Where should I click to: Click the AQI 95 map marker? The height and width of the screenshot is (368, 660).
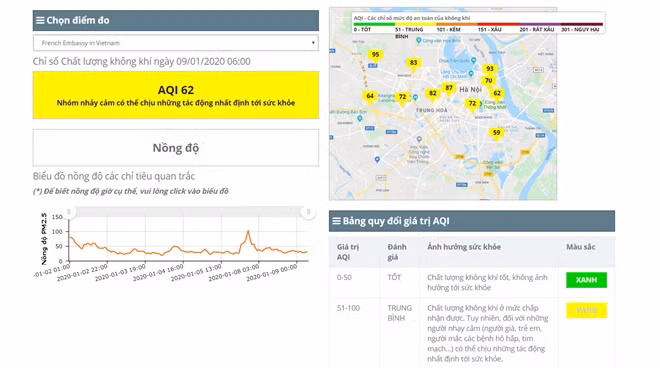tap(375, 55)
